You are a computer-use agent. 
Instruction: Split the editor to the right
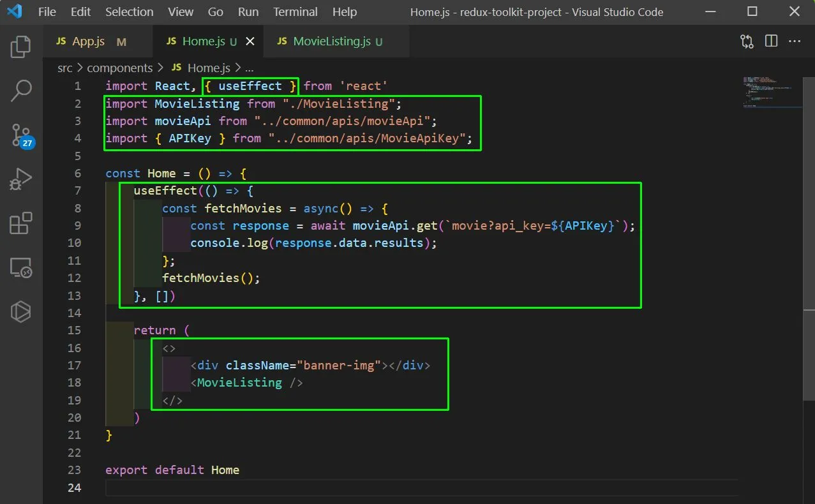point(771,41)
